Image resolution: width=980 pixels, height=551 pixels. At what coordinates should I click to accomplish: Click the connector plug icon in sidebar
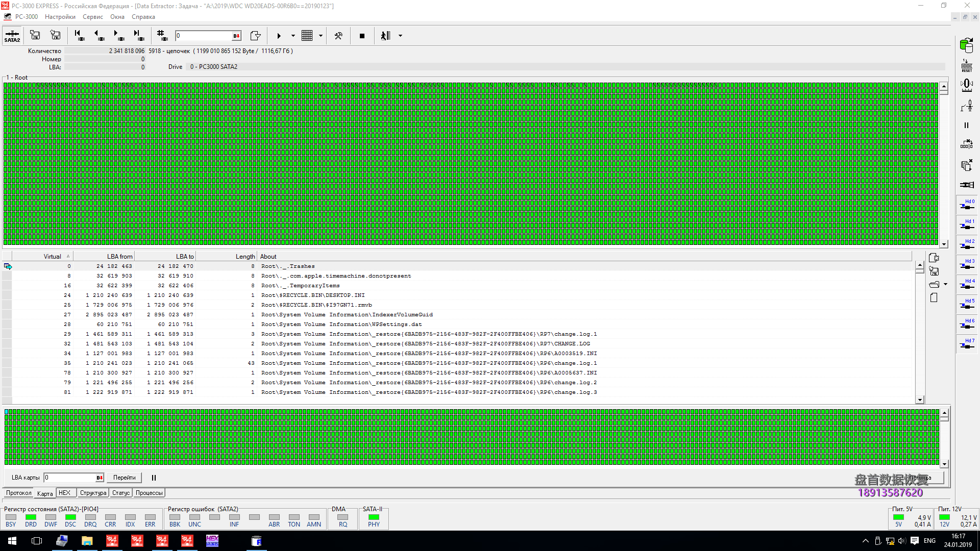coord(966,185)
